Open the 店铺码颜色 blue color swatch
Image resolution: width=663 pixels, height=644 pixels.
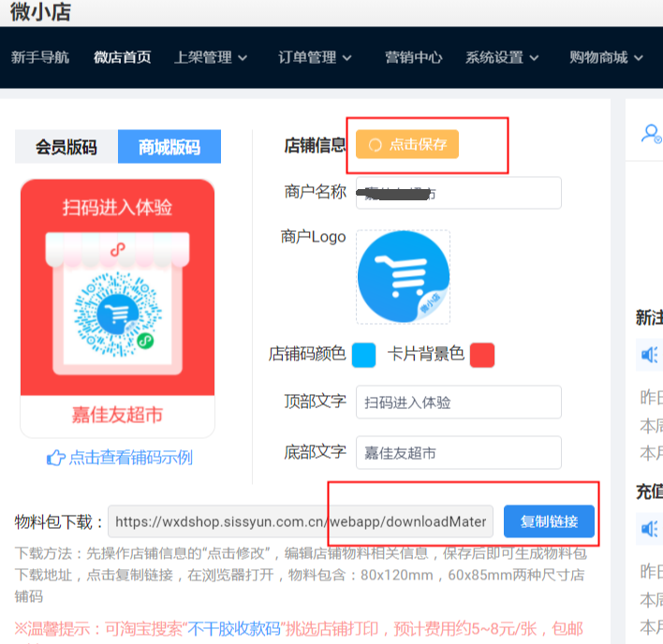click(x=363, y=355)
